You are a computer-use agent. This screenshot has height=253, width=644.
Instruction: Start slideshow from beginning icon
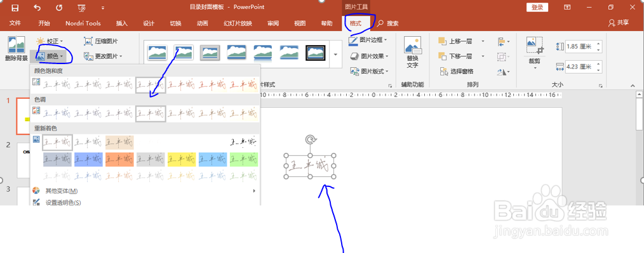[x=82, y=8]
